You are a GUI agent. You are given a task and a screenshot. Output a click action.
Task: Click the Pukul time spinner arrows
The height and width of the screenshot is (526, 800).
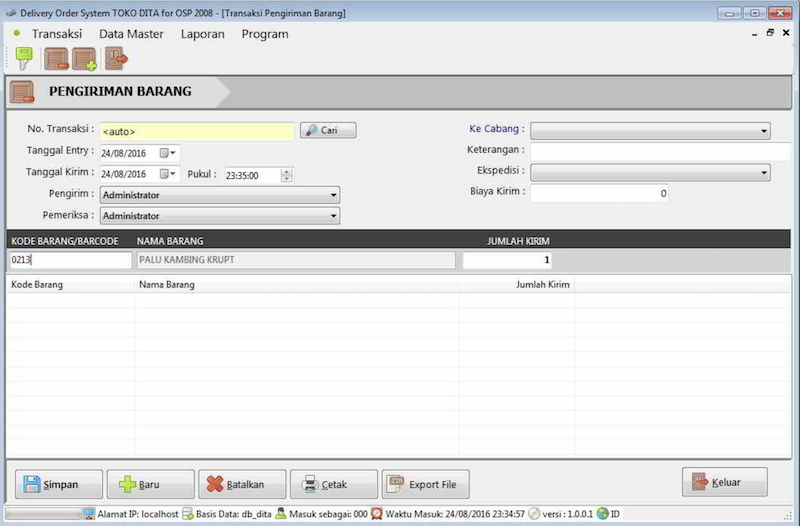(287, 175)
